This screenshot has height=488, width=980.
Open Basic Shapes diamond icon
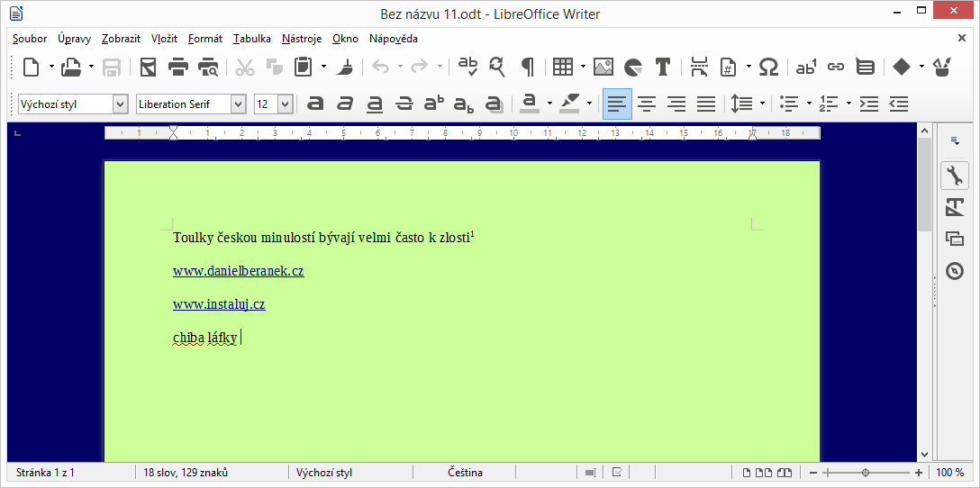pyautogui.click(x=902, y=67)
